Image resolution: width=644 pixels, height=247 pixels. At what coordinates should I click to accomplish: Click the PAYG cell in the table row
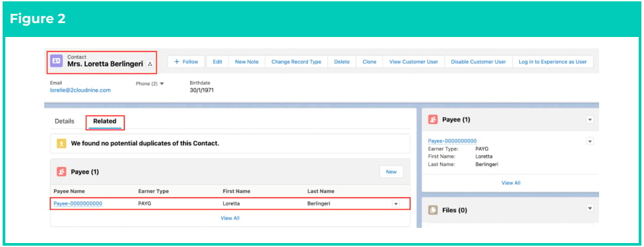click(x=145, y=203)
